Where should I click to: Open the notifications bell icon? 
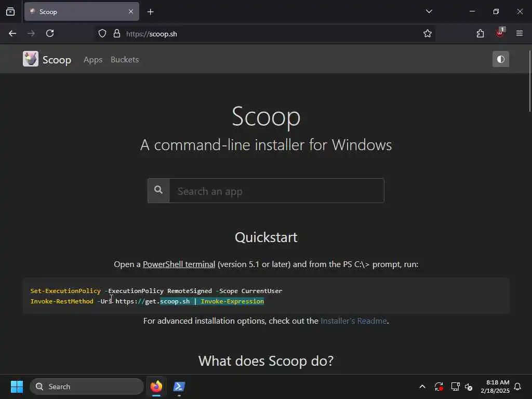click(x=517, y=387)
